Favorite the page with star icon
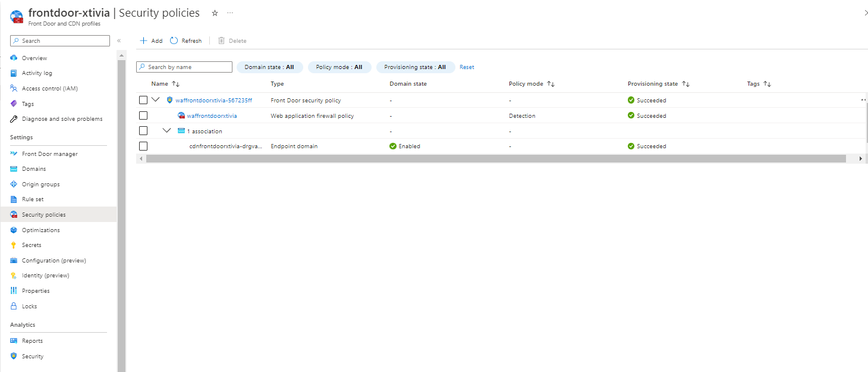 tap(215, 13)
